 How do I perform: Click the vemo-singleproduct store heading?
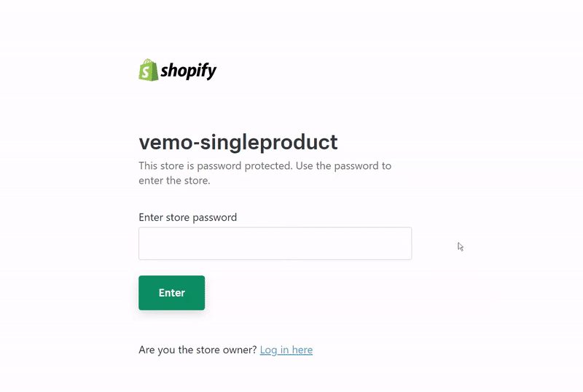point(238,142)
